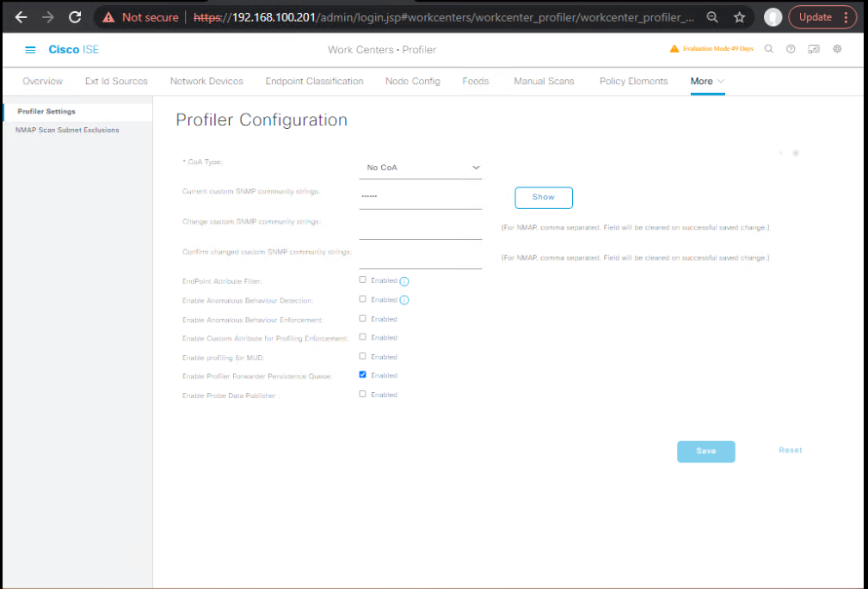Click the browser forward arrow
This screenshot has height=589, width=868.
tap(48, 17)
